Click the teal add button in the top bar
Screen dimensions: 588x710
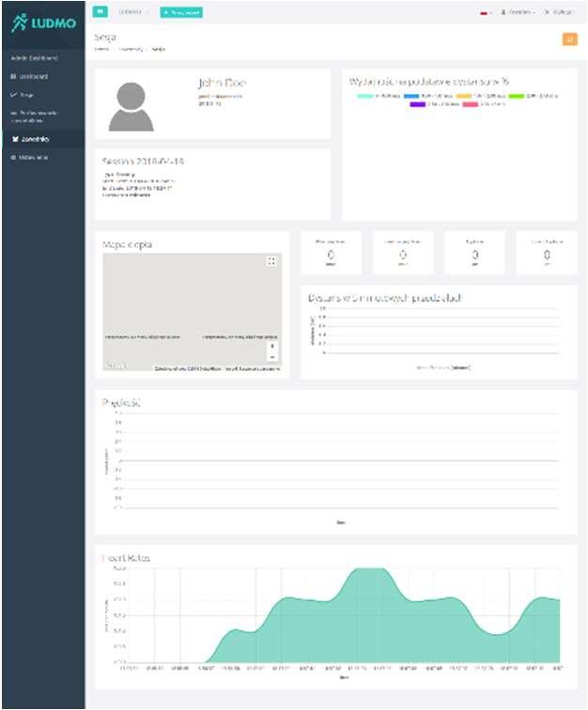(181, 12)
